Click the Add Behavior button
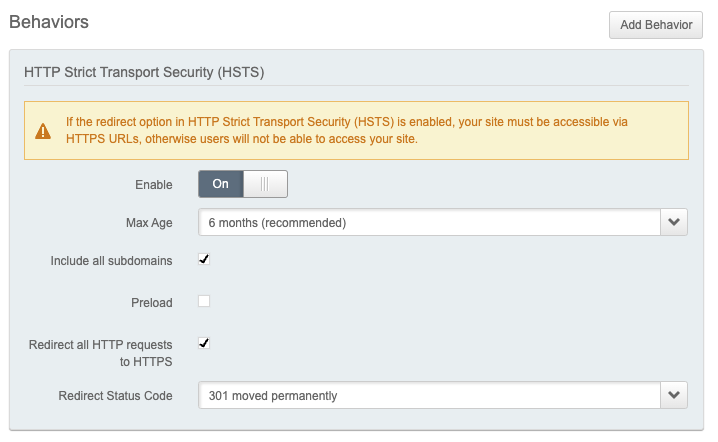The image size is (718, 442). [655, 25]
